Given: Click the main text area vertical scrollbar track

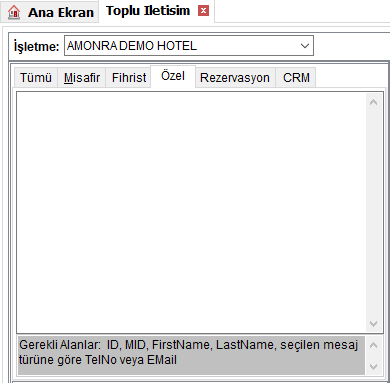Looking at the screenshot, I should point(374,213).
